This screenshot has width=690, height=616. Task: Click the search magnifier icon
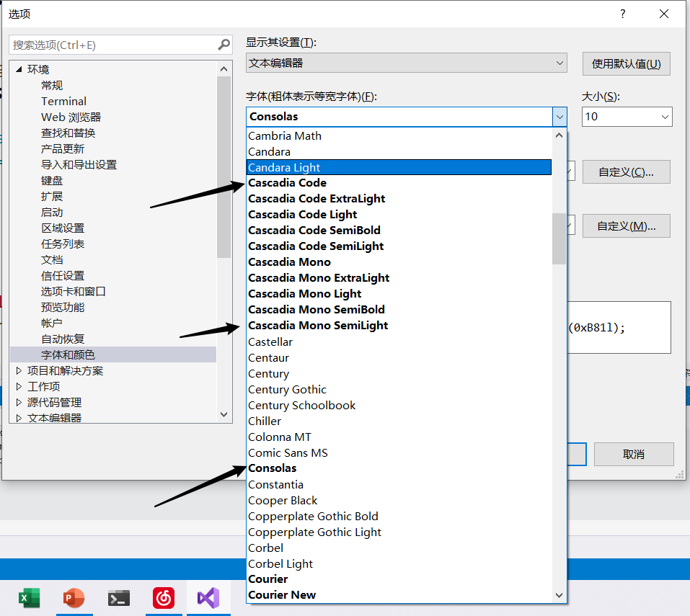point(224,45)
